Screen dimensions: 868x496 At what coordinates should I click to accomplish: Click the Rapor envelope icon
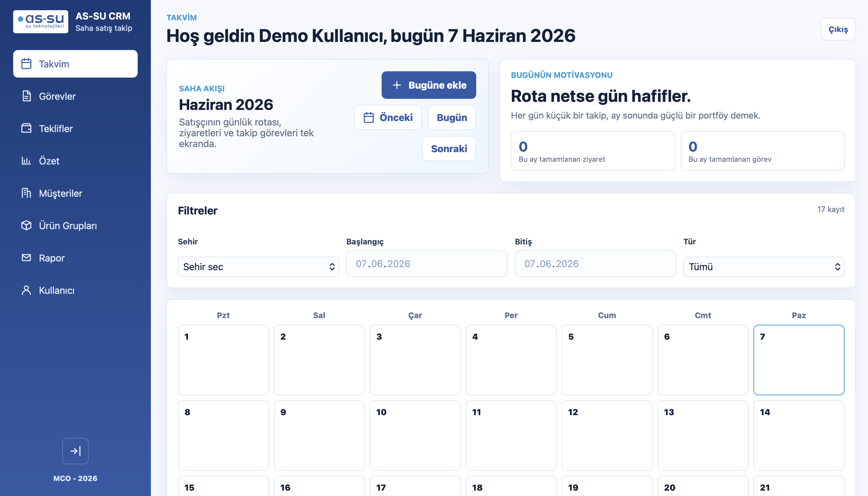point(26,258)
